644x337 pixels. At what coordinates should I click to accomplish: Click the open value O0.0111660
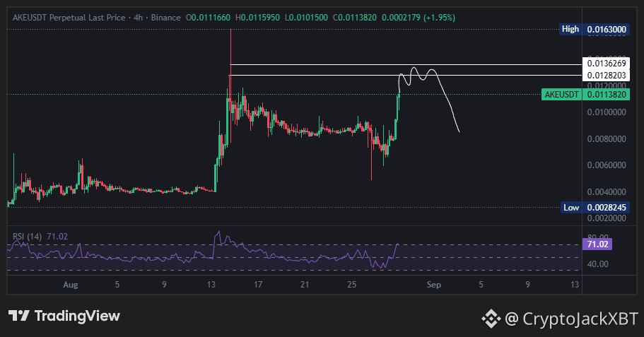209,18
